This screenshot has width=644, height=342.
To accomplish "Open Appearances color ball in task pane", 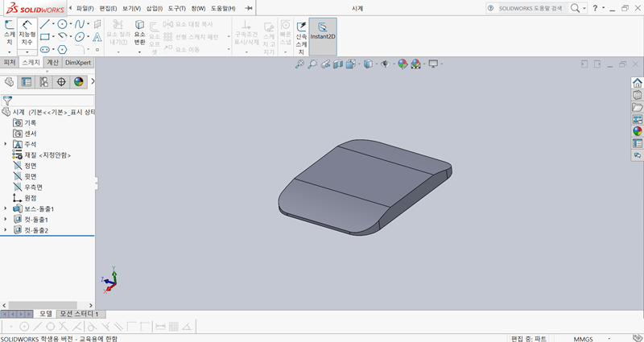I will pyautogui.click(x=637, y=131).
